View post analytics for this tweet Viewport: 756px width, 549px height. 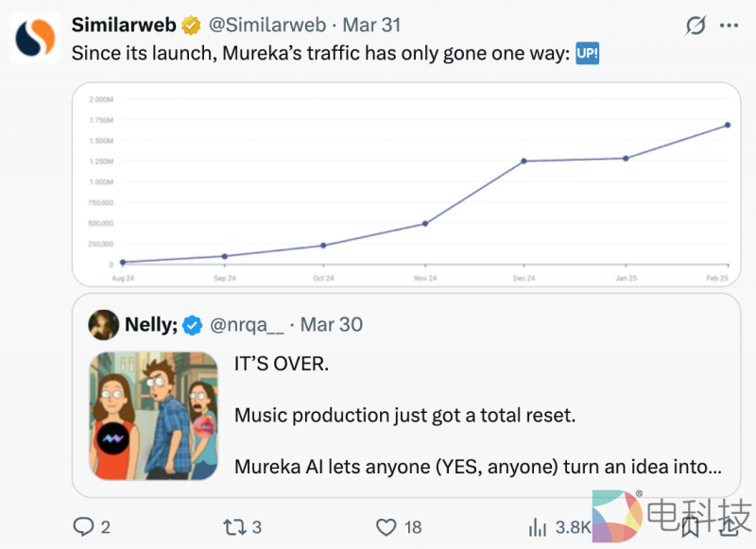point(540,528)
